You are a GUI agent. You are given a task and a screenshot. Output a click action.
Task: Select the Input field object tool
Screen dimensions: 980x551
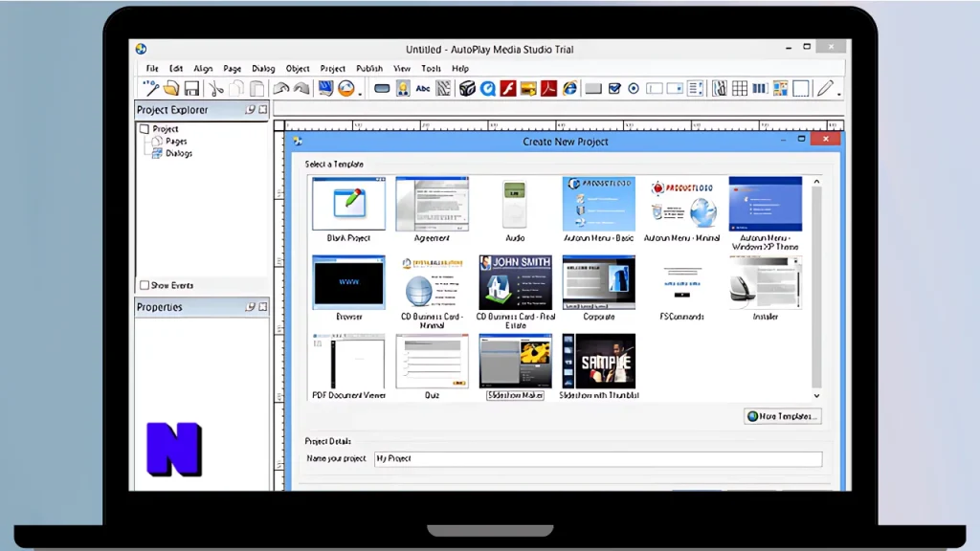[x=655, y=89]
